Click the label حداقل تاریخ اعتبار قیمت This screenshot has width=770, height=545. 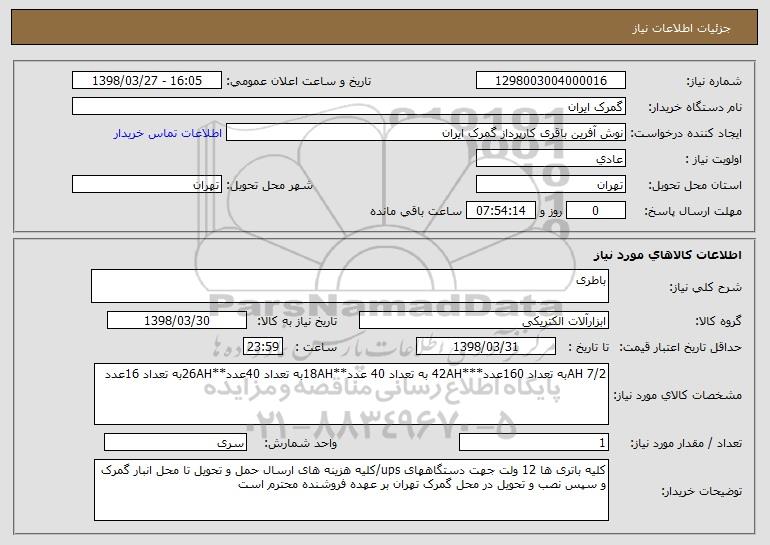(x=680, y=347)
